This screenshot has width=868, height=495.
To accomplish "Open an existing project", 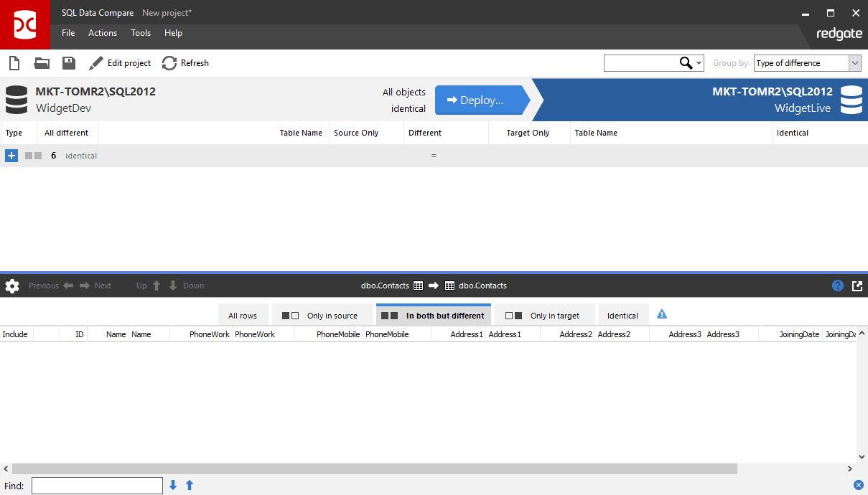I will [x=41, y=63].
